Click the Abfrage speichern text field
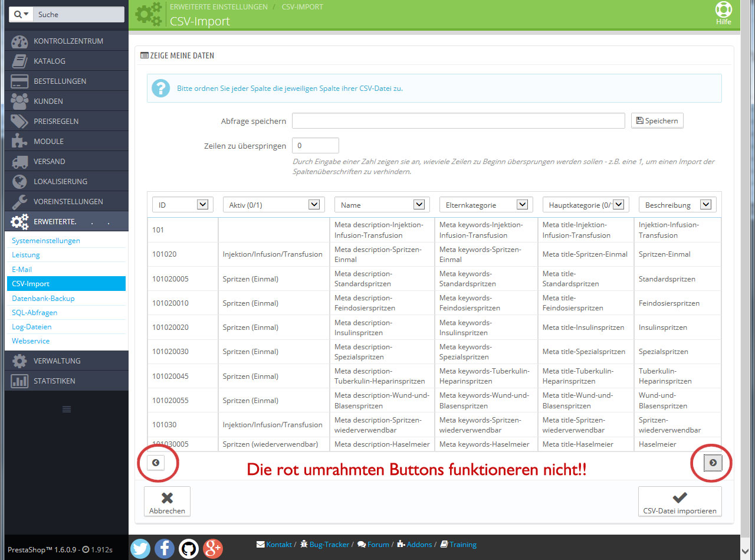 (x=458, y=120)
